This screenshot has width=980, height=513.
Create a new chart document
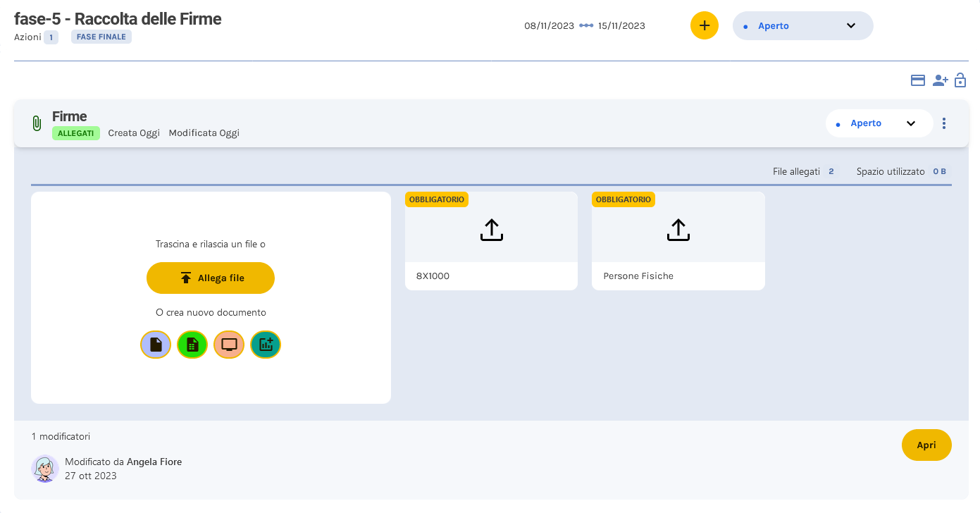click(266, 345)
